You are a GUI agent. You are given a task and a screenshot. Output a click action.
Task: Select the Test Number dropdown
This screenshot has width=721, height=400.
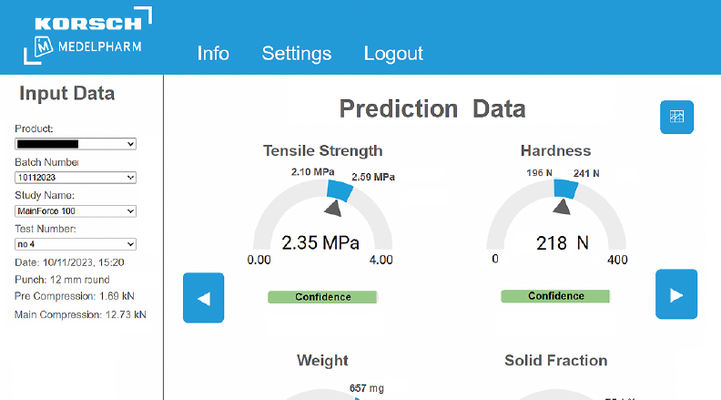(75, 244)
